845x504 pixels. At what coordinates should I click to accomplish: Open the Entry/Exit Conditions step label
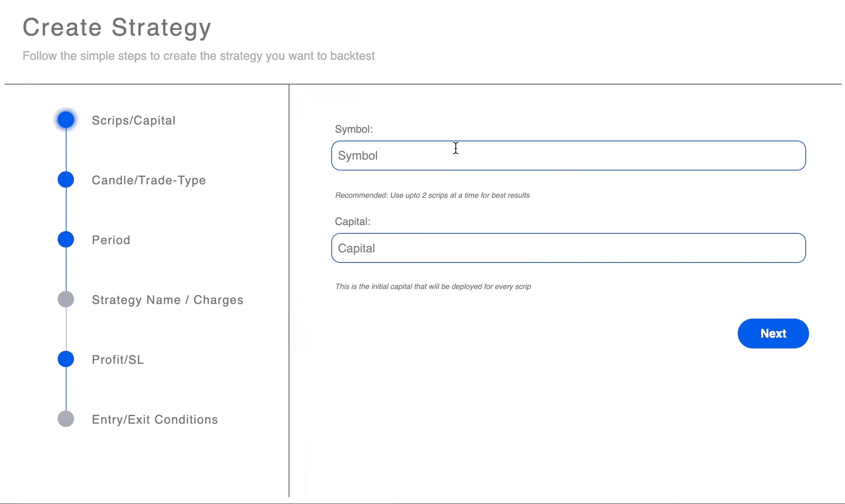(x=155, y=420)
